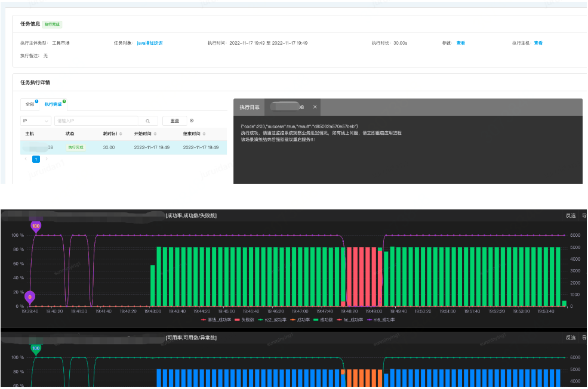Switch to the 全部 tab
588x389 pixels.
[30, 104]
